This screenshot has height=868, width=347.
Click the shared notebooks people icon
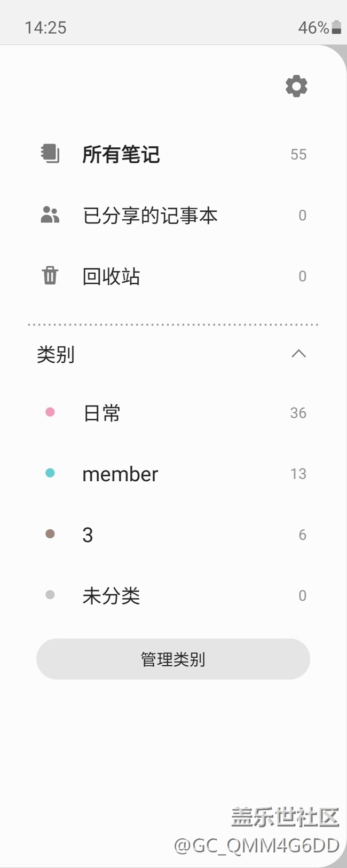[50, 215]
